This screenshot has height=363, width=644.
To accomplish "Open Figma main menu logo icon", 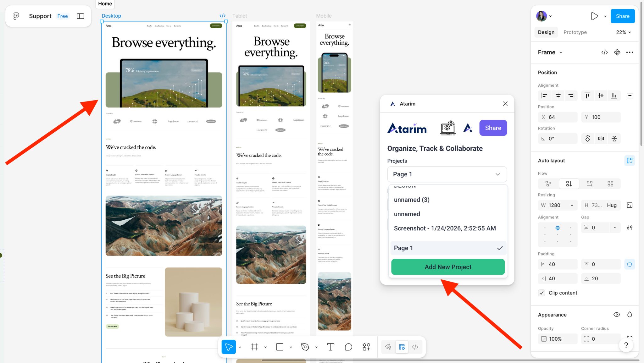I will (16, 16).
